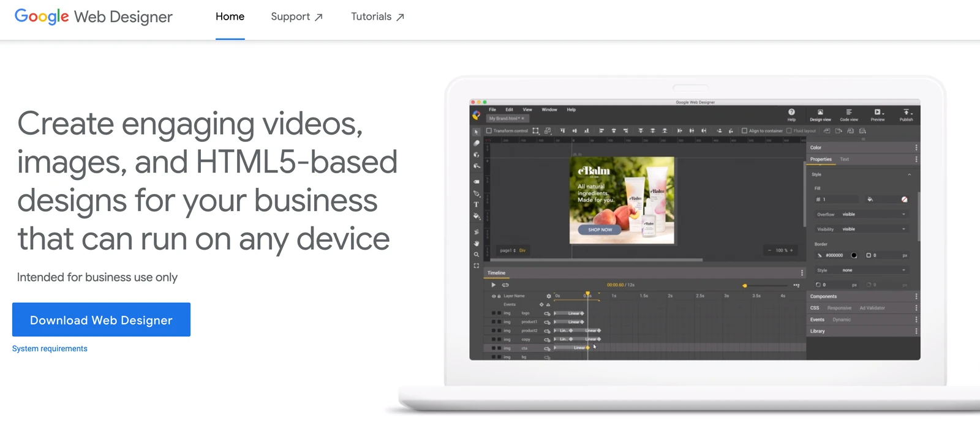Click the no-fill red slash swatch
Screen dimensions: 980x448
click(x=904, y=200)
